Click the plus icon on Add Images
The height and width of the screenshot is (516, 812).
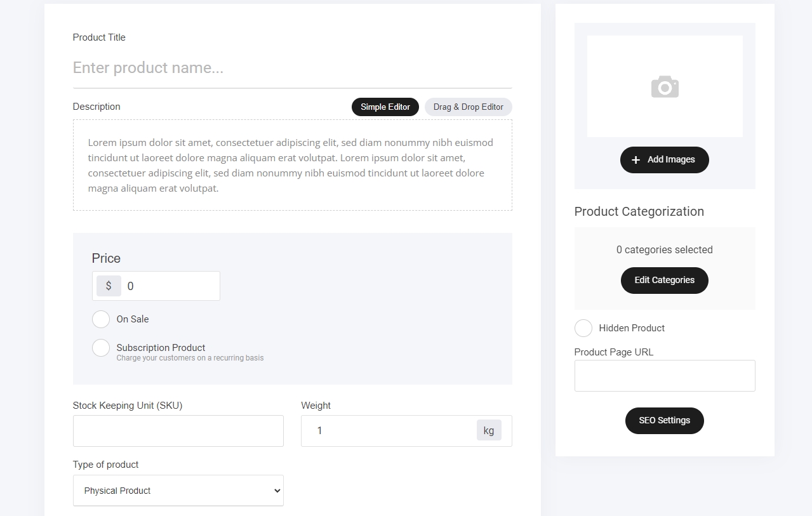coord(636,160)
